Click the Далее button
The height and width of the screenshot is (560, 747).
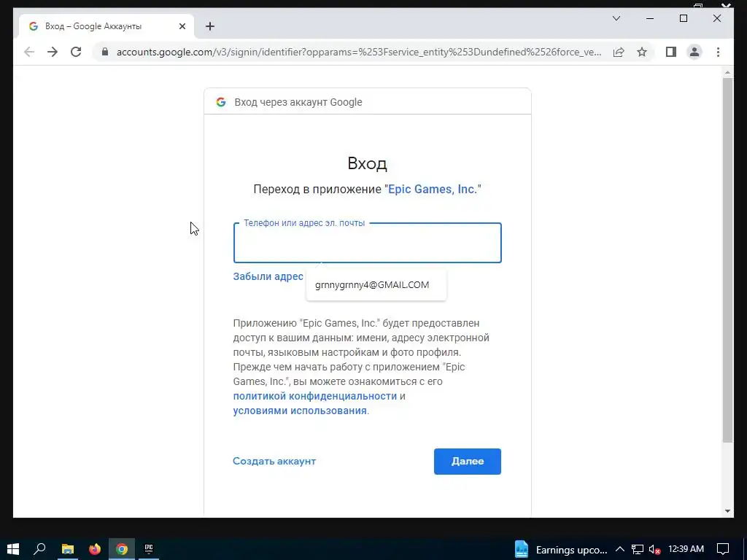[468, 462]
